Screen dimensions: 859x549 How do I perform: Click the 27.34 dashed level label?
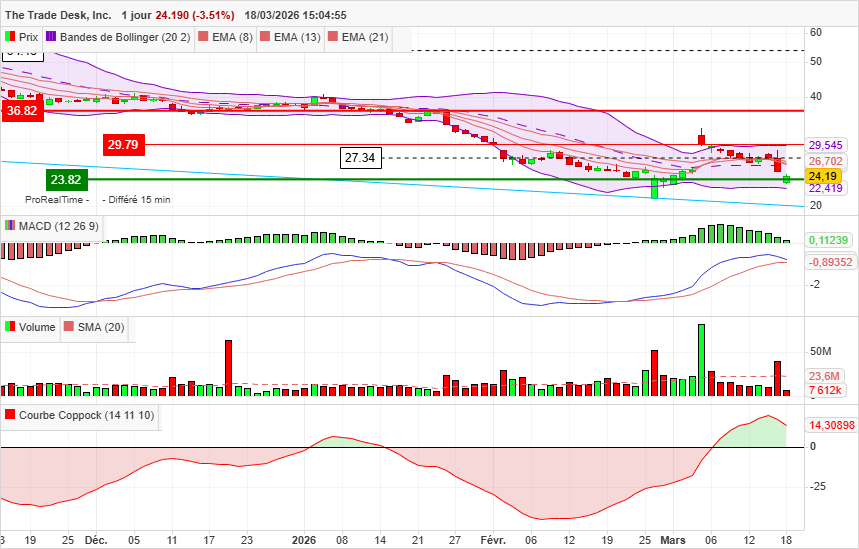(360, 158)
